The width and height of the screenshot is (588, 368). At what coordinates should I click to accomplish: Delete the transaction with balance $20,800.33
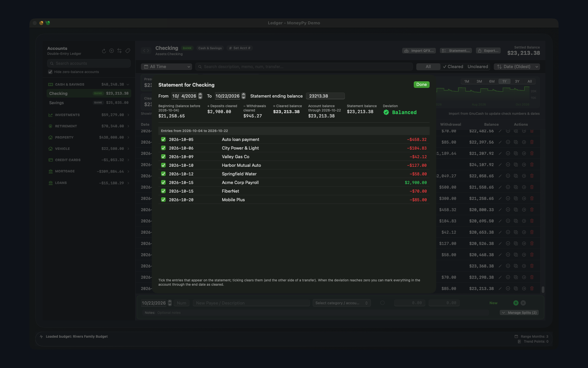[532, 210]
